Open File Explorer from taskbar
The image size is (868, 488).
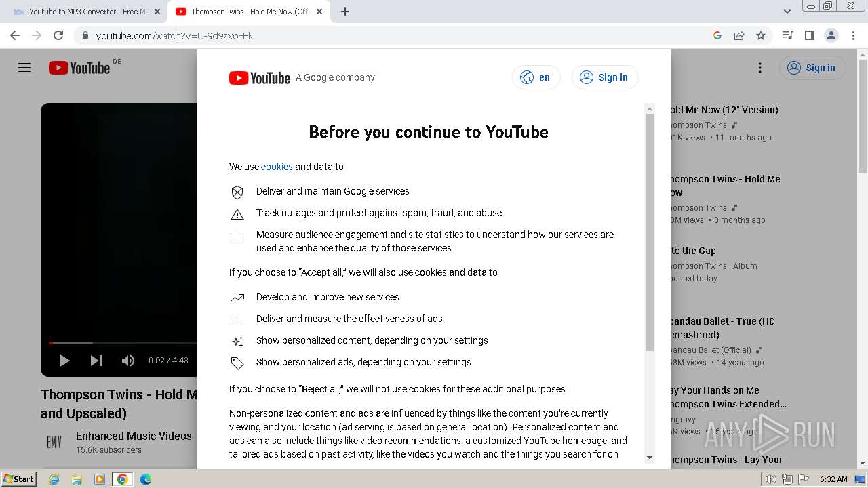click(x=77, y=479)
